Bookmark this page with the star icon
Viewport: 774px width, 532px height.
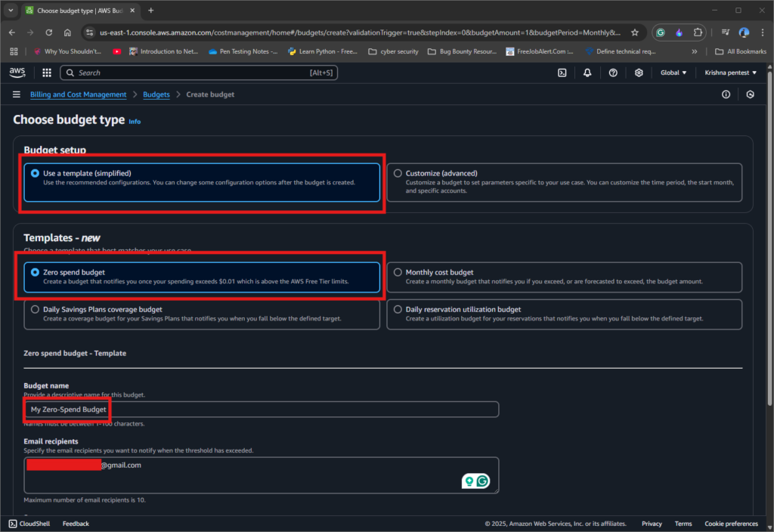[x=635, y=32]
